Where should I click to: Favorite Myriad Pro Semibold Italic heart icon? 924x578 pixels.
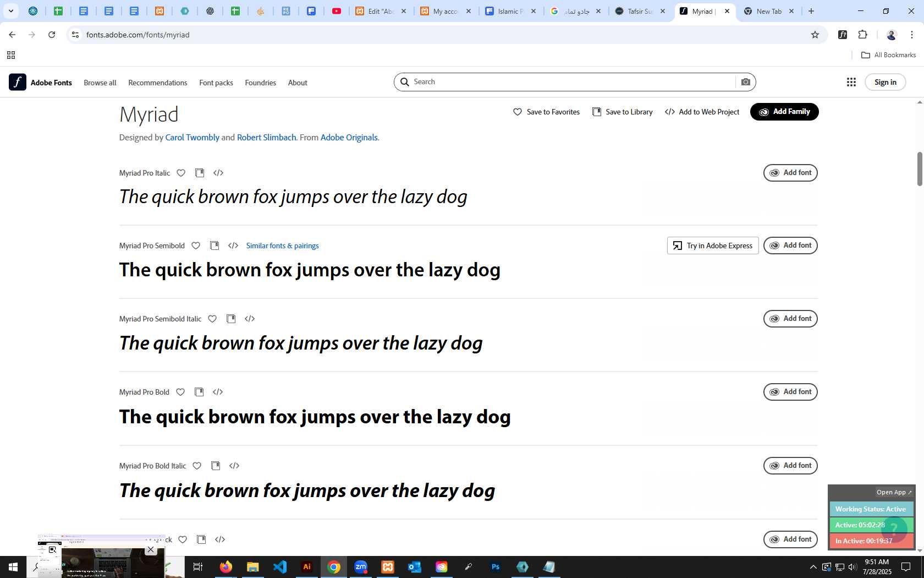[212, 319]
